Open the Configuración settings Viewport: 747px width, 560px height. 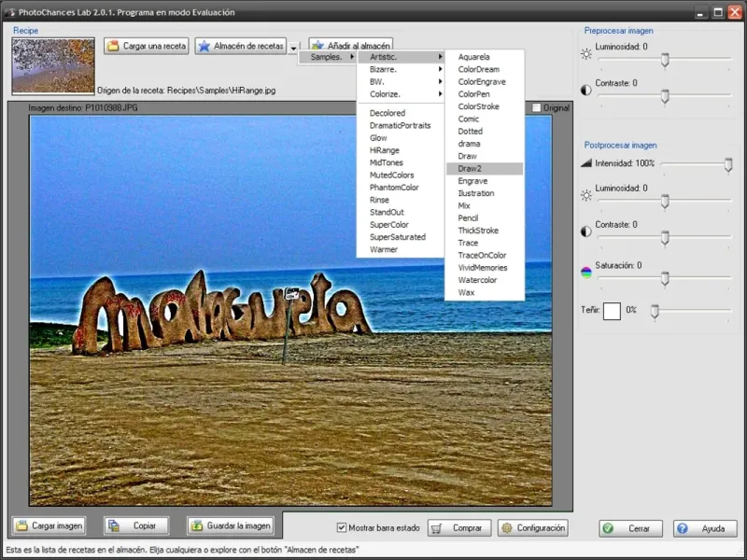pyautogui.click(x=532, y=528)
